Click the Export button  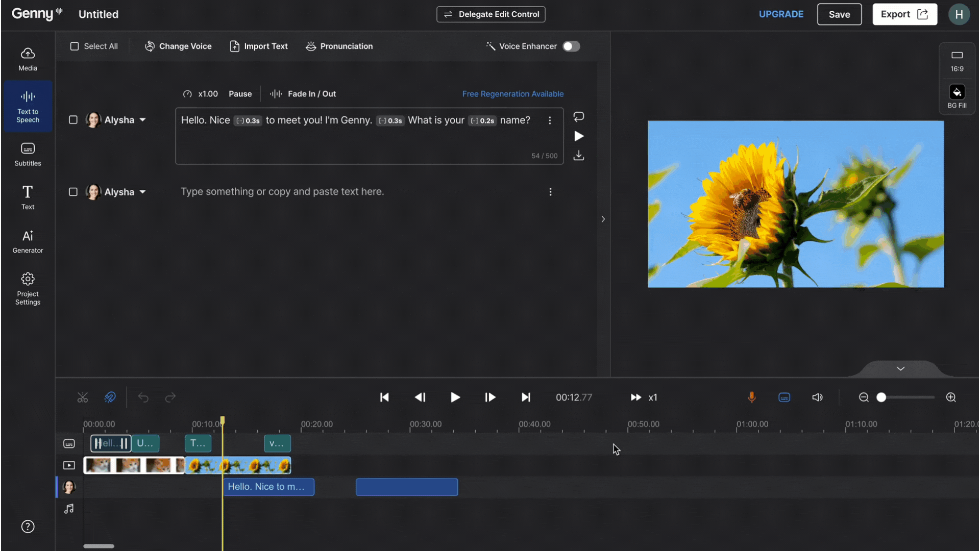point(904,14)
